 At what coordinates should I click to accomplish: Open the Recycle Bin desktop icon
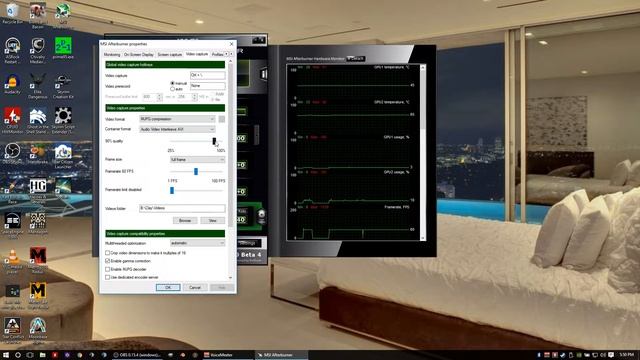coord(13,13)
